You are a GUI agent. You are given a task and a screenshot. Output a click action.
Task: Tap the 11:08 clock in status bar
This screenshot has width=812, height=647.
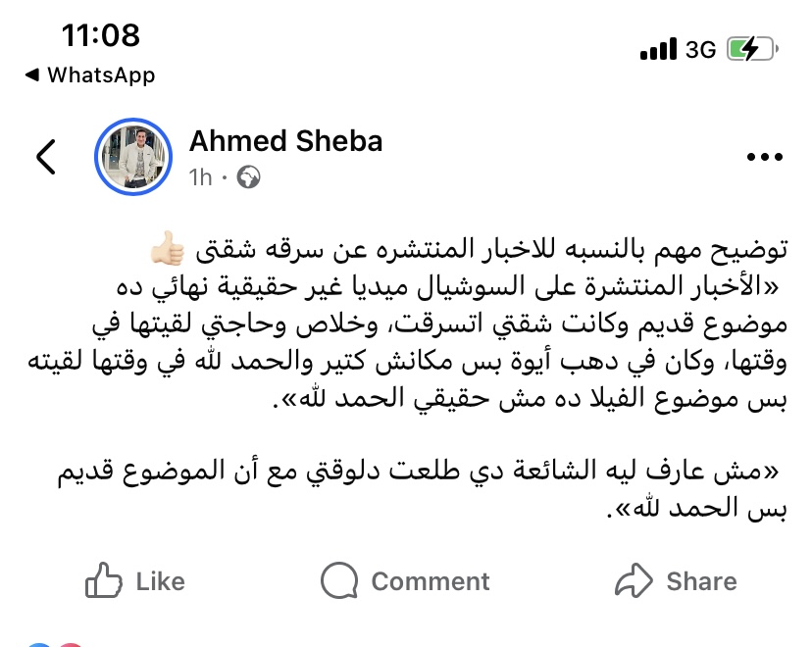(100, 35)
